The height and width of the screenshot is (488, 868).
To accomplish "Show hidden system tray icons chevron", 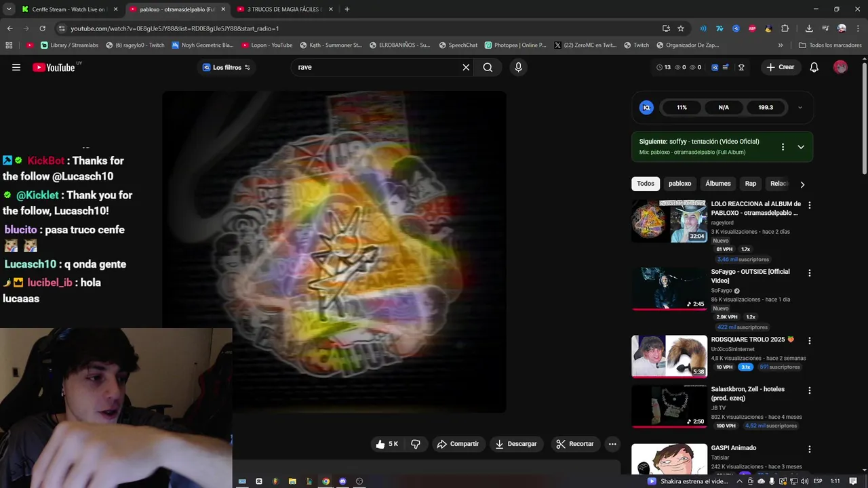I will click(740, 481).
